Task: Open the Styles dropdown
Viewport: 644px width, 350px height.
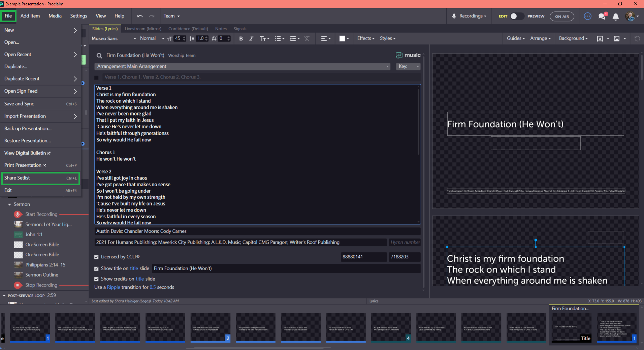Action: point(388,38)
